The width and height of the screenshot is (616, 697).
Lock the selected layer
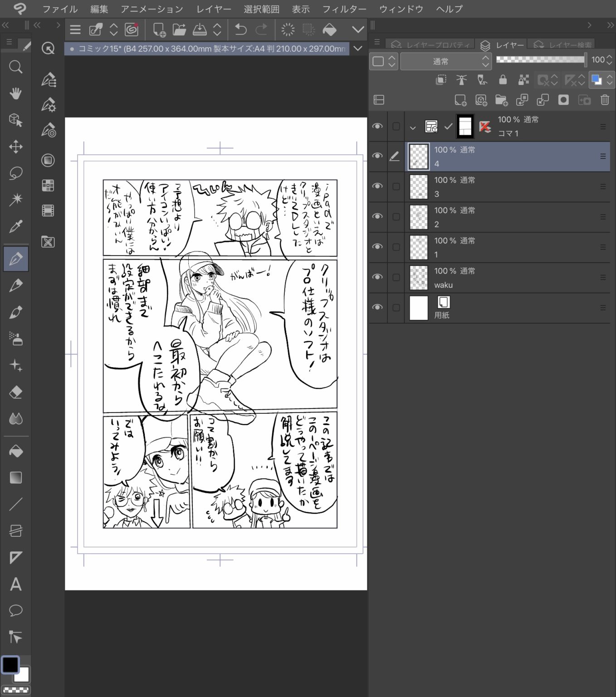click(502, 79)
